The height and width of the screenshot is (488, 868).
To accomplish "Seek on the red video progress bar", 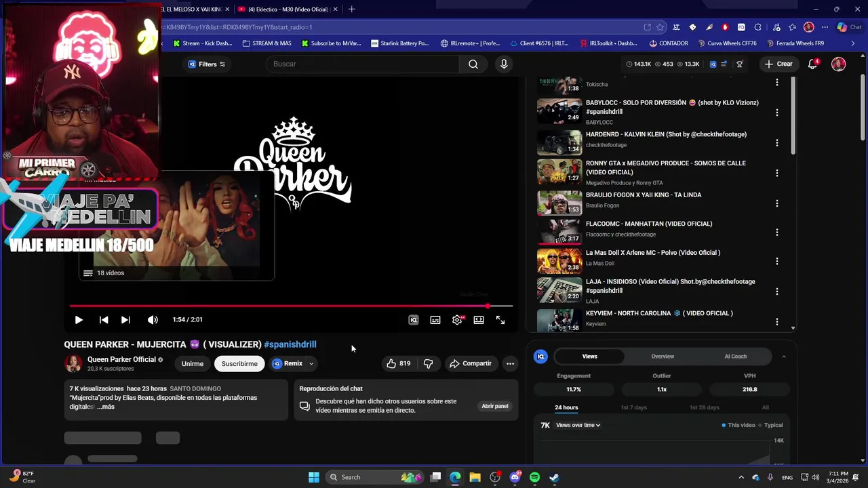I will click(x=291, y=306).
